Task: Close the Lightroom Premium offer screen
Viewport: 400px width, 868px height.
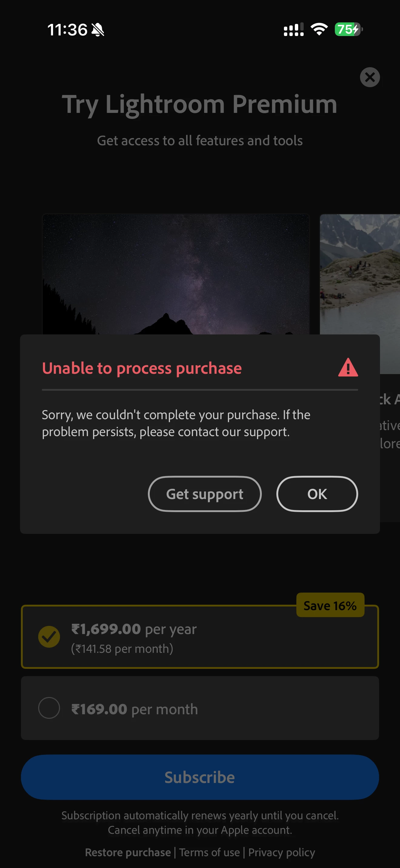Action: (370, 77)
